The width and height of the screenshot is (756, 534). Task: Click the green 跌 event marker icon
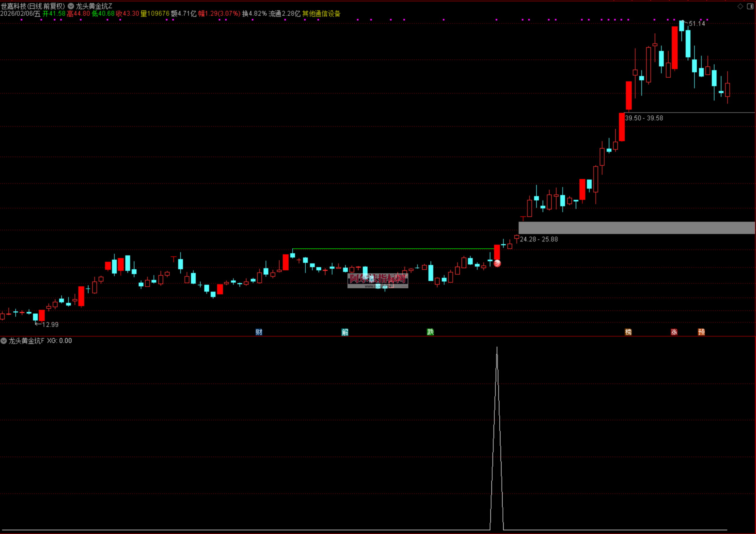pos(430,332)
